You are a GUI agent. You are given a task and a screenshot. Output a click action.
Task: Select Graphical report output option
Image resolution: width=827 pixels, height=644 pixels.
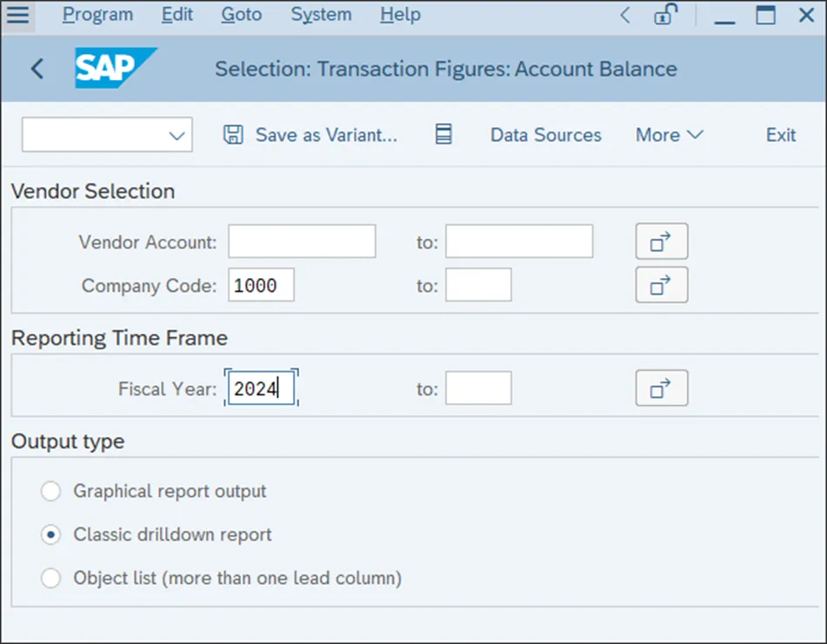(x=51, y=491)
